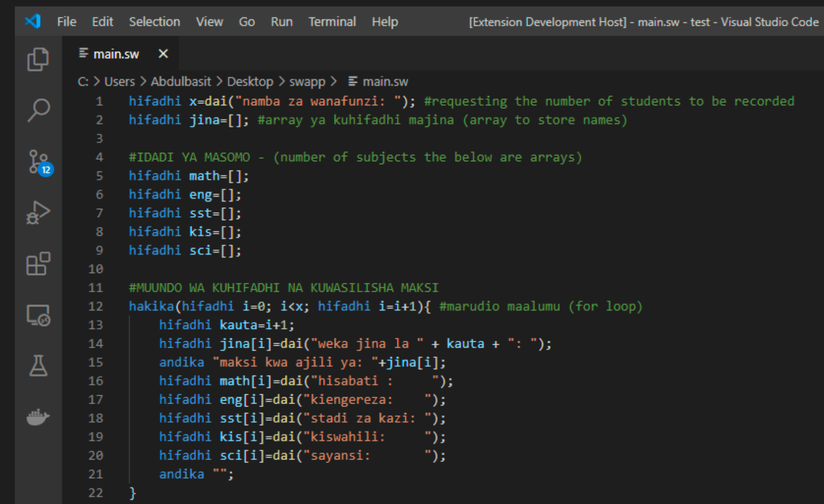The image size is (824, 504).
Task: Open the Extensions view
Action: [38, 264]
